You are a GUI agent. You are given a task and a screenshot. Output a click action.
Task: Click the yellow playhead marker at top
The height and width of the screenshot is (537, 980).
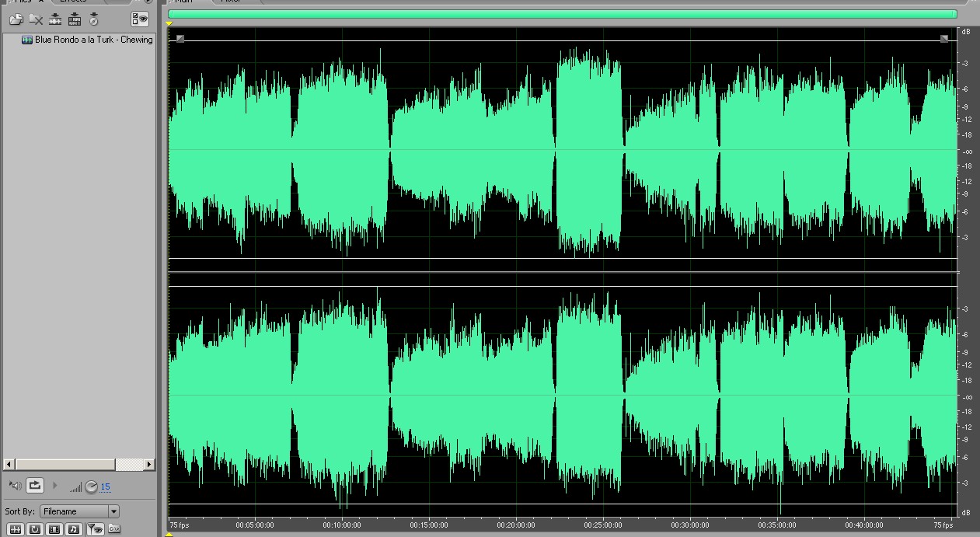(x=169, y=25)
